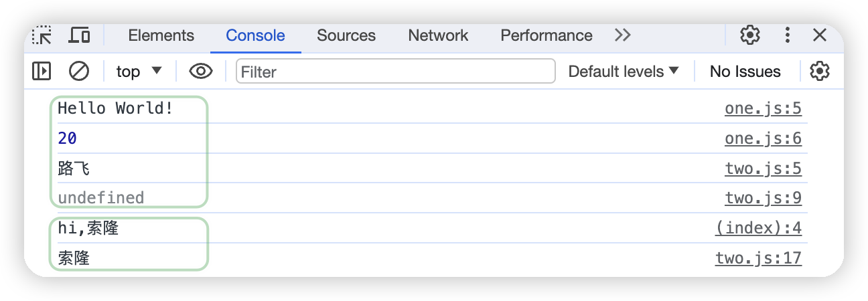Activate the inspect element picker icon
The width and height of the screenshot is (868, 301).
(x=42, y=35)
